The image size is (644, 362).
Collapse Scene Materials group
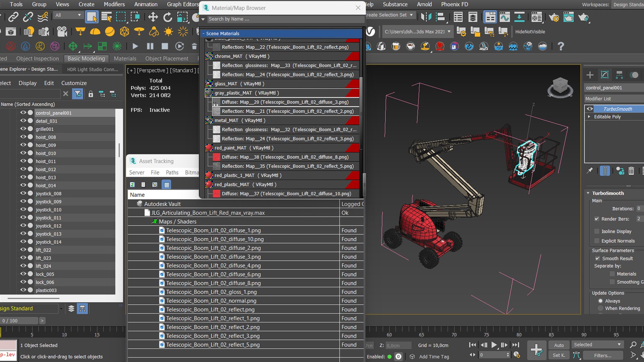[203, 34]
